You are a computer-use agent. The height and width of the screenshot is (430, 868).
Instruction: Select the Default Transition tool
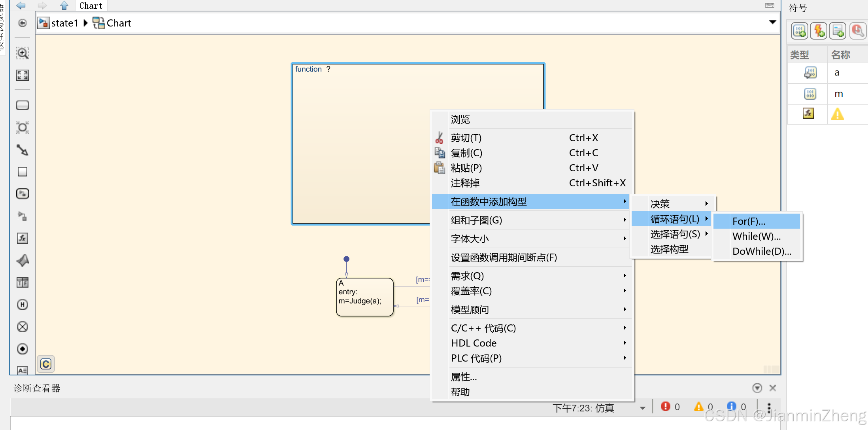click(23, 150)
